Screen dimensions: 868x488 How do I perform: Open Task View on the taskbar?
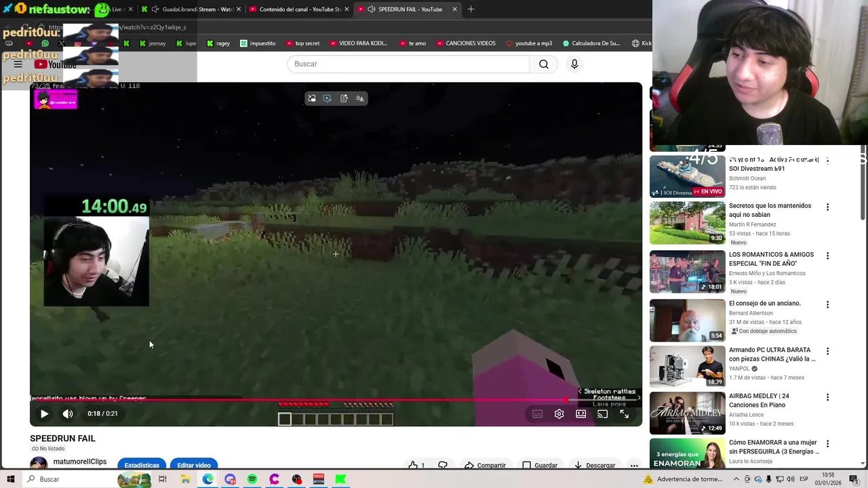(x=163, y=479)
